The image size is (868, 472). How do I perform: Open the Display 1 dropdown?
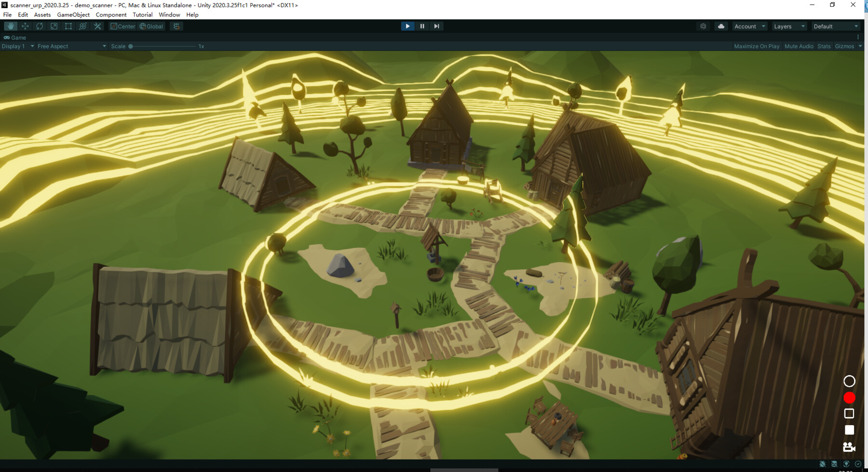click(x=17, y=46)
